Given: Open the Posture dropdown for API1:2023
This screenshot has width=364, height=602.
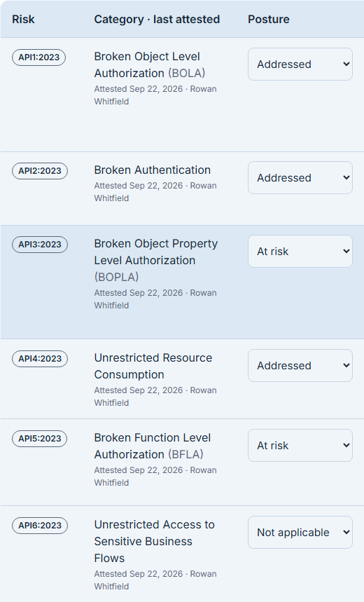Looking at the screenshot, I should coord(300,64).
